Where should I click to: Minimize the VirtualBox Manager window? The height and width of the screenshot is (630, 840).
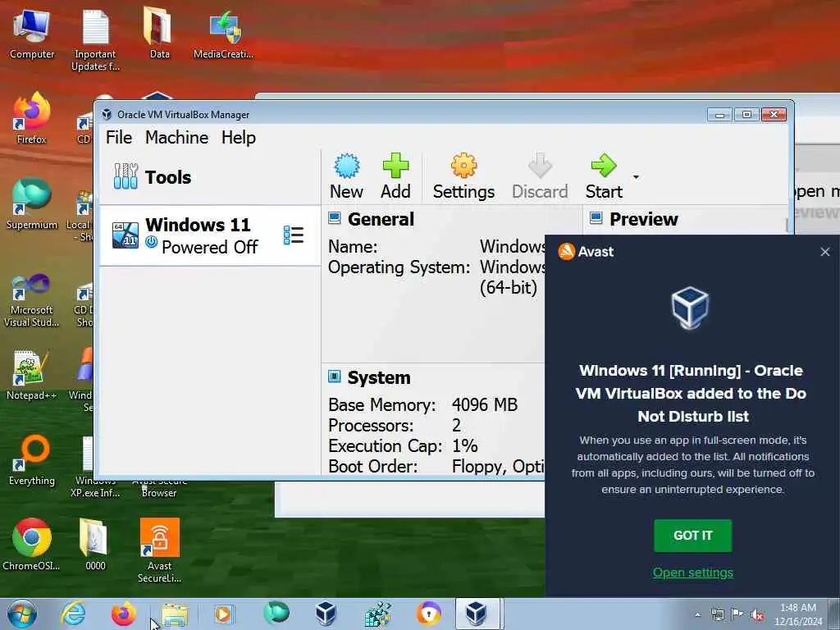(719, 115)
